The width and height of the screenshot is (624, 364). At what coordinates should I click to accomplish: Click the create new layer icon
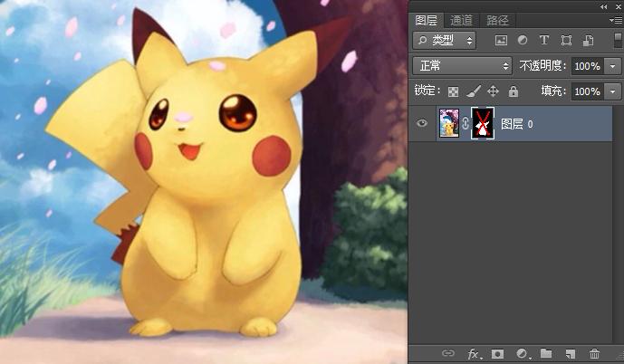click(x=570, y=354)
